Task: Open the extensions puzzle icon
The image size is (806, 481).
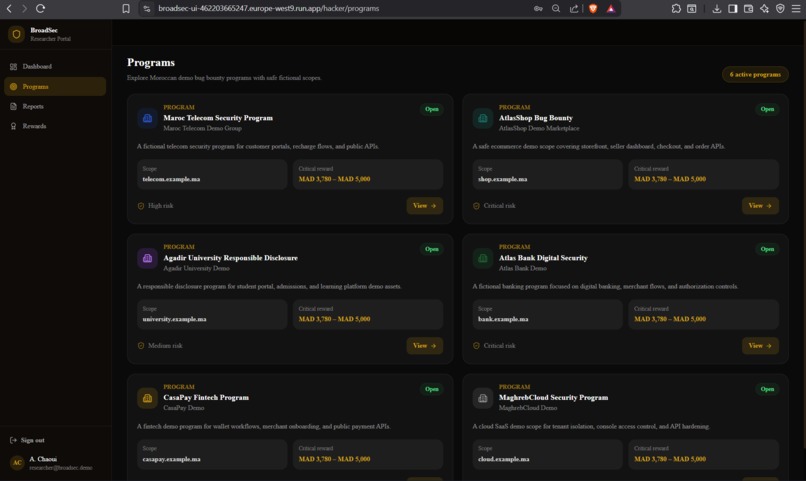Action: pos(676,8)
